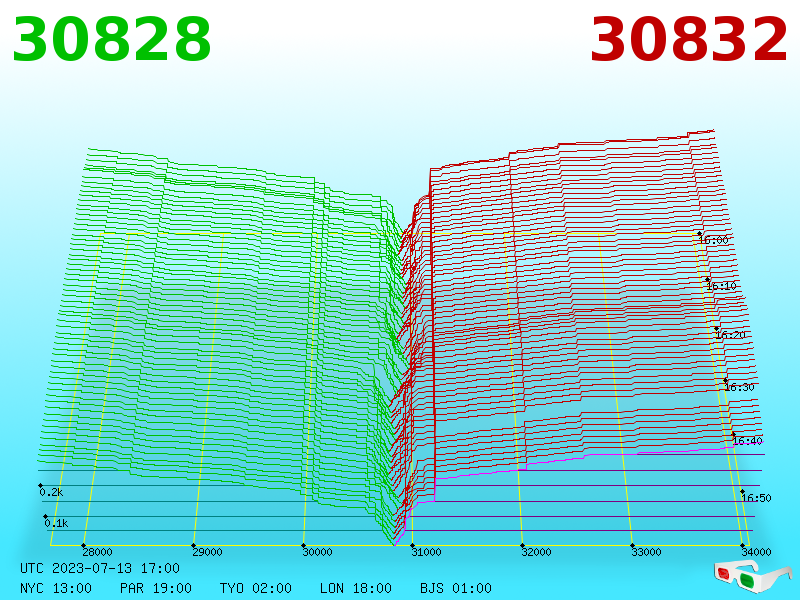800x600 pixels.
Task: Select the 31000 price axis label
Action: click(427, 552)
